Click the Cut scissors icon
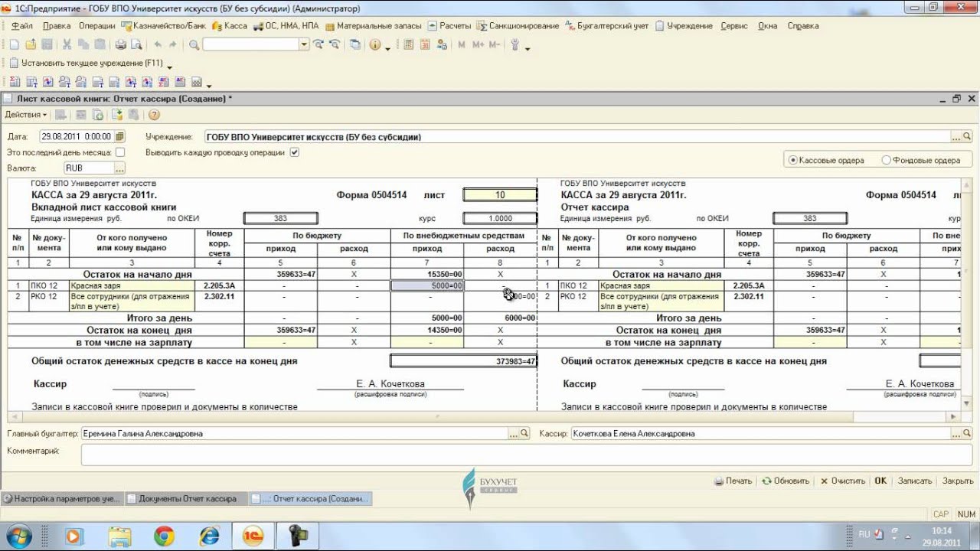The height and width of the screenshot is (551, 980). tap(67, 45)
